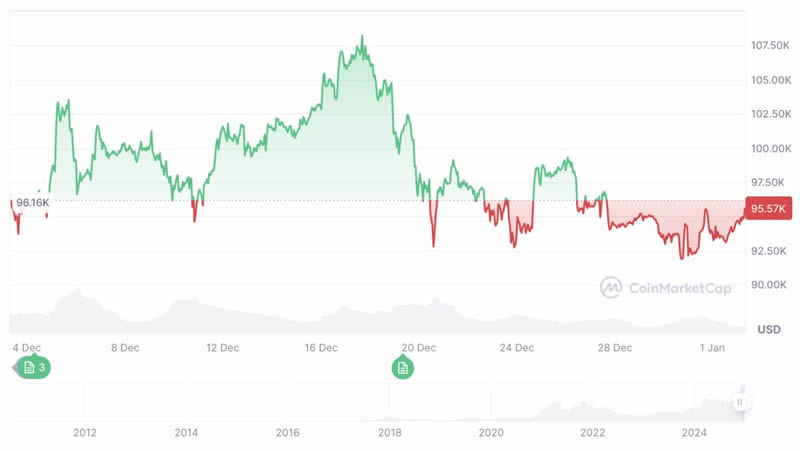
Task: Click the 24 Dec date axis label
Action: click(x=517, y=348)
